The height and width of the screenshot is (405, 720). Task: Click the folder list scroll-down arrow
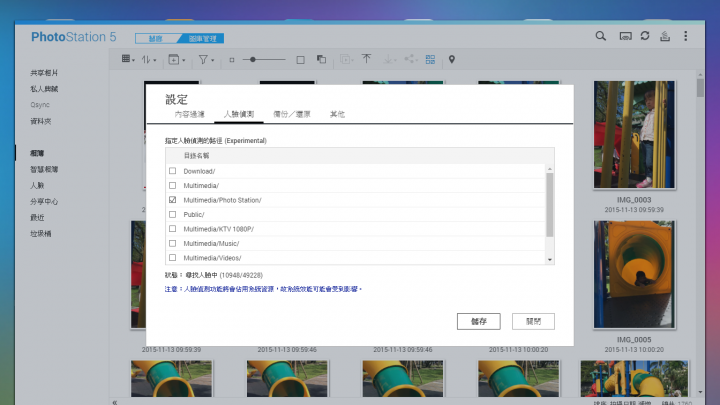[550, 260]
